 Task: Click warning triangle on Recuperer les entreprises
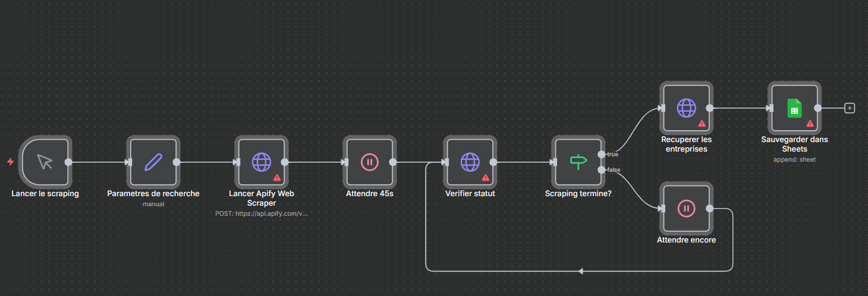(x=702, y=124)
